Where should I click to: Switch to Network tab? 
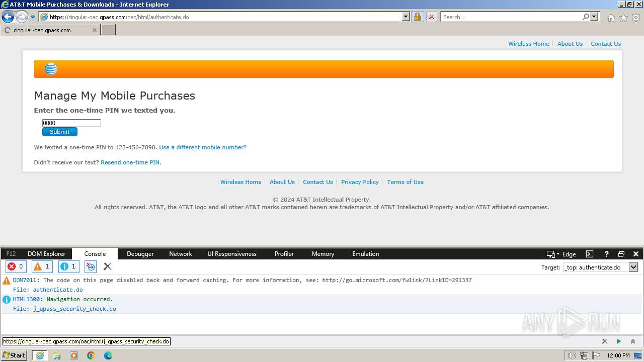pyautogui.click(x=181, y=254)
